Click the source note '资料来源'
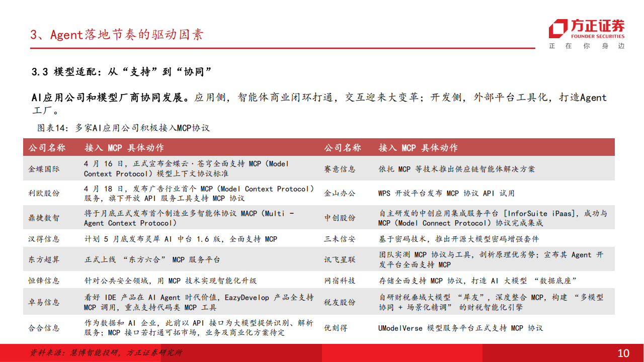 click(x=106, y=353)
